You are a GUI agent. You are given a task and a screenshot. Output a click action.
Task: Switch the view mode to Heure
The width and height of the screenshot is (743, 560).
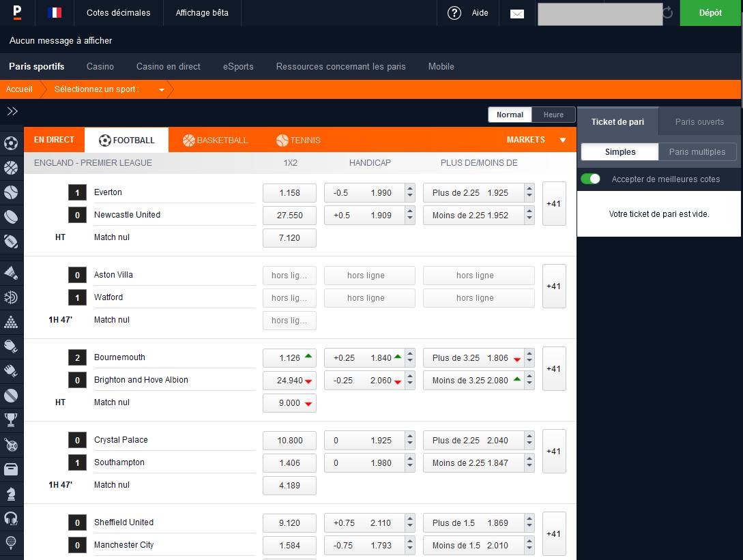[553, 115]
